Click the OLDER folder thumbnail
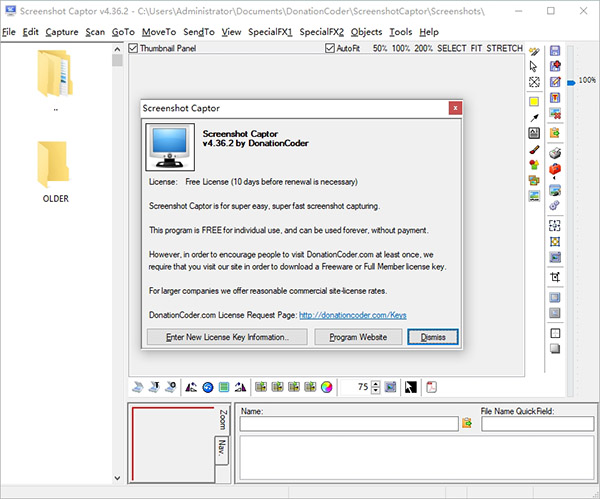The image size is (600, 499). coord(55,172)
